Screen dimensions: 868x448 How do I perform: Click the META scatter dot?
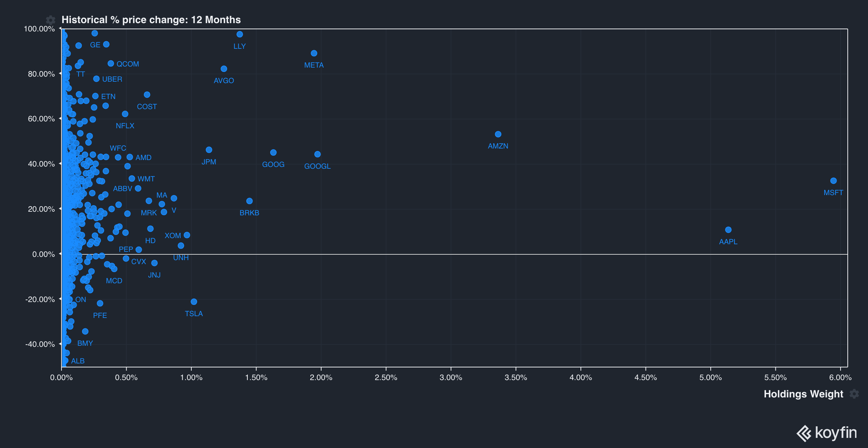pos(314,53)
